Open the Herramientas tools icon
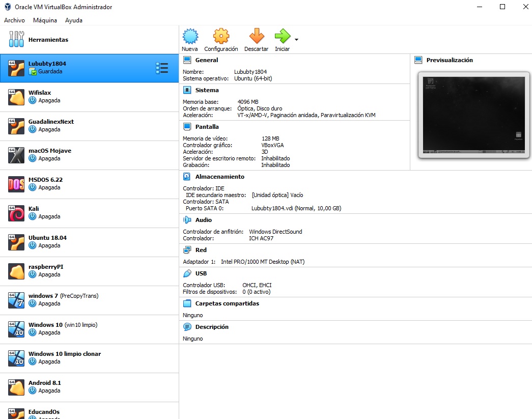The height and width of the screenshot is (419, 532). coord(17,39)
